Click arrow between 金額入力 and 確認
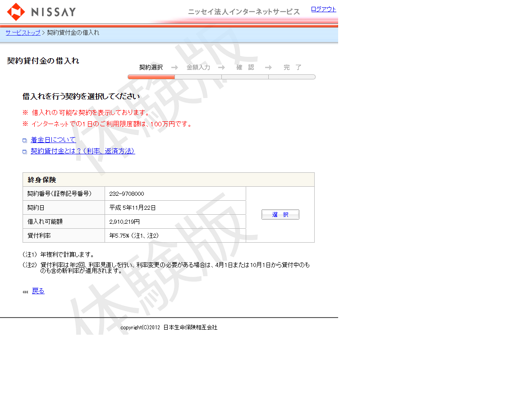The width and height of the screenshot is (532, 415). 221,68
